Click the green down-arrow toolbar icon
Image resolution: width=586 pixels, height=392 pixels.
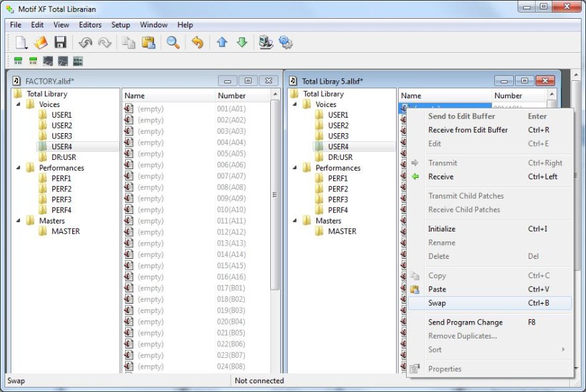(241, 42)
